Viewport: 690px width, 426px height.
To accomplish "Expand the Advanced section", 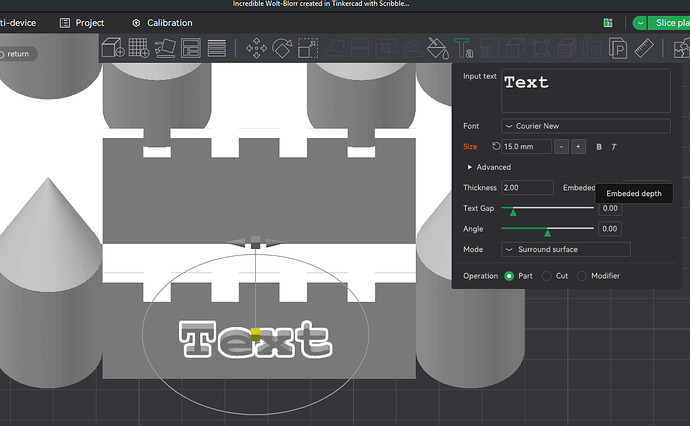I will 489,167.
